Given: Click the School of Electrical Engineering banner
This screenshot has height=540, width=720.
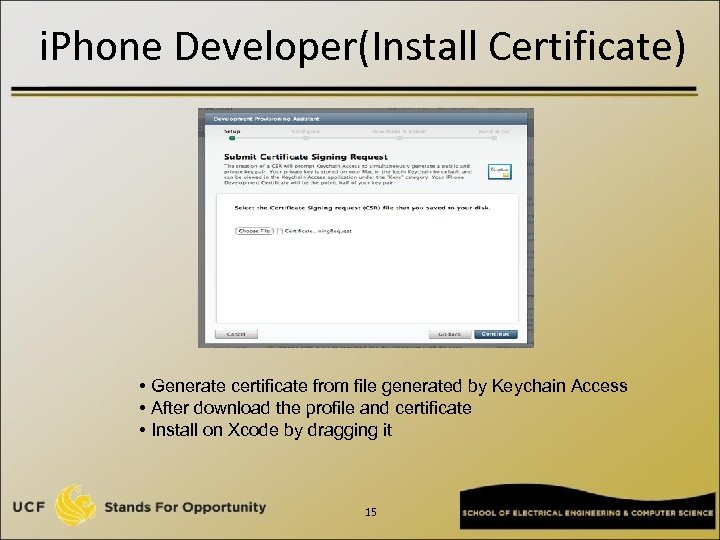Looking at the screenshot, I should (587, 507).
